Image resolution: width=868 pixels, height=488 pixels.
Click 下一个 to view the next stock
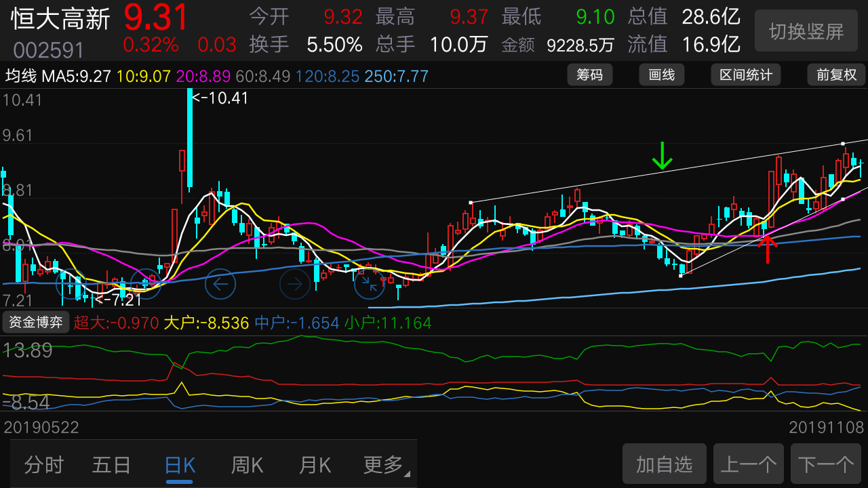click(x=825, y=464)
